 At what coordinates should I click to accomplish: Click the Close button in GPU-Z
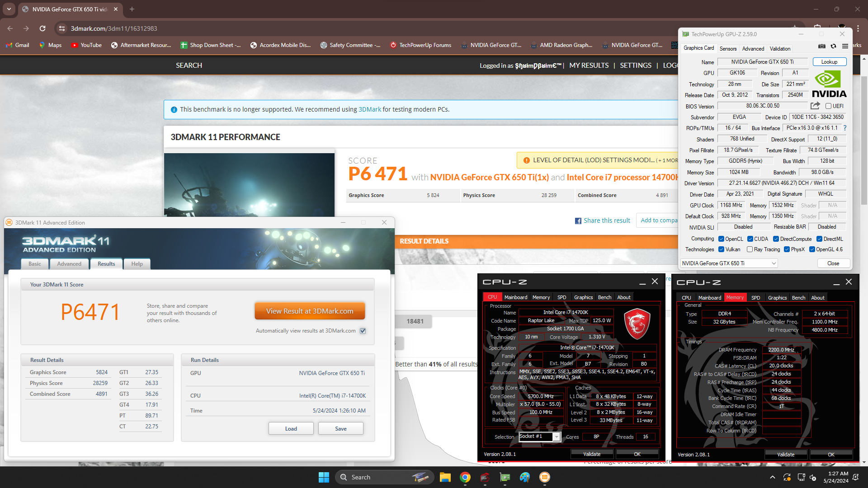tap(833, 263)
